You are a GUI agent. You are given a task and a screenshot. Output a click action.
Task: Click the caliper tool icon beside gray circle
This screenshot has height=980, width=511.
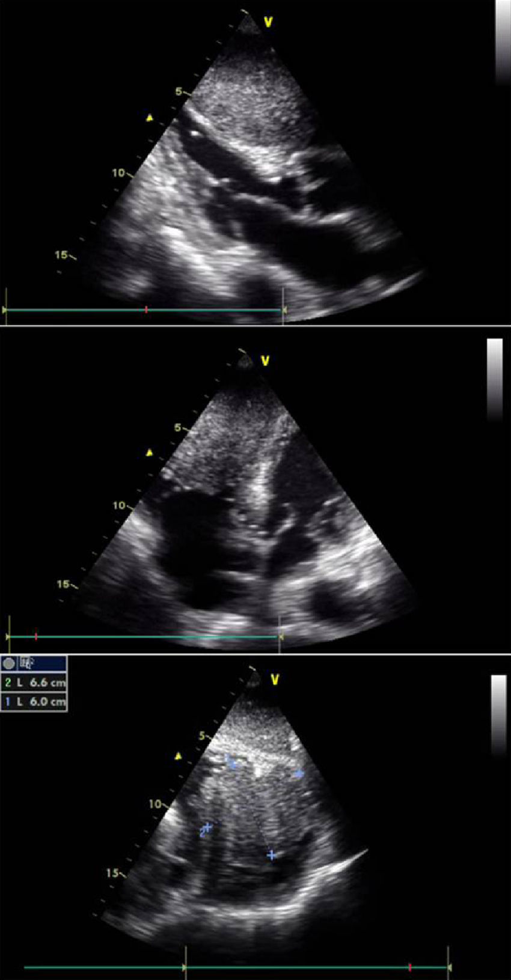point(26,663)
